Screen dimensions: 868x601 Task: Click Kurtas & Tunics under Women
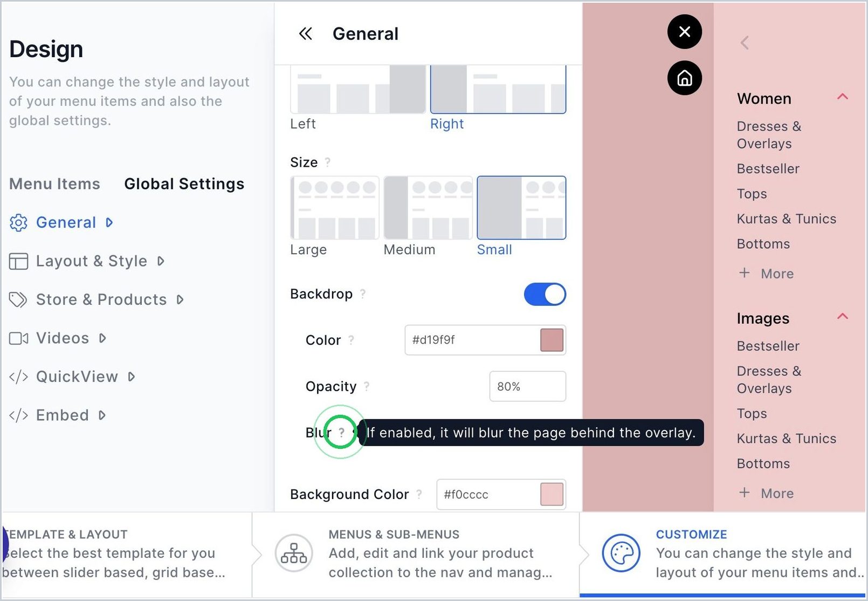pos(787,218)
